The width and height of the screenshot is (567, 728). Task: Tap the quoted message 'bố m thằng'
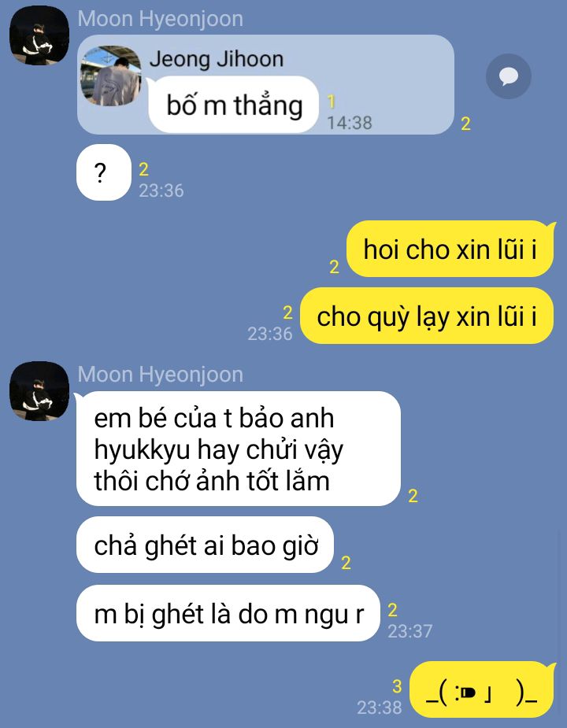[x=233, y=105]
